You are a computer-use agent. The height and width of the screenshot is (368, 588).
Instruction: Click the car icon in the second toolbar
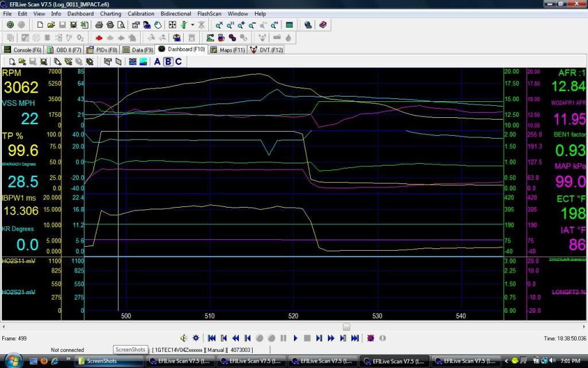click(x=177, y=37)
